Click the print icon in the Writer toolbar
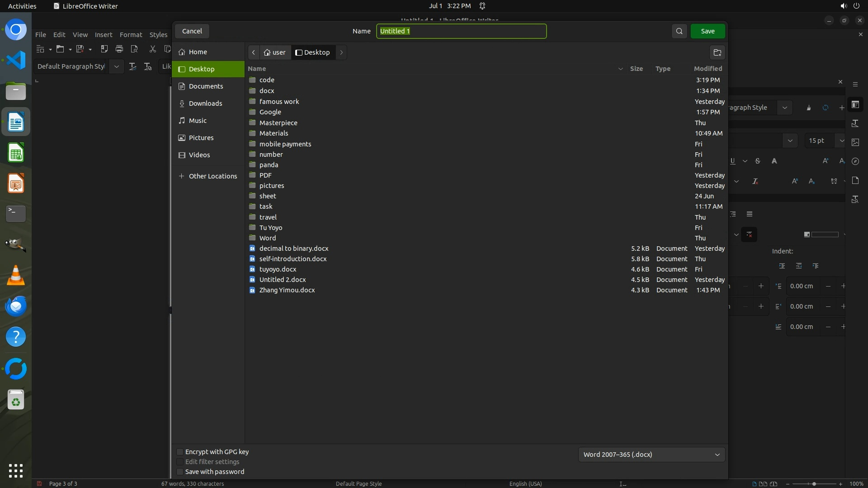 click(x=119, y=49)
